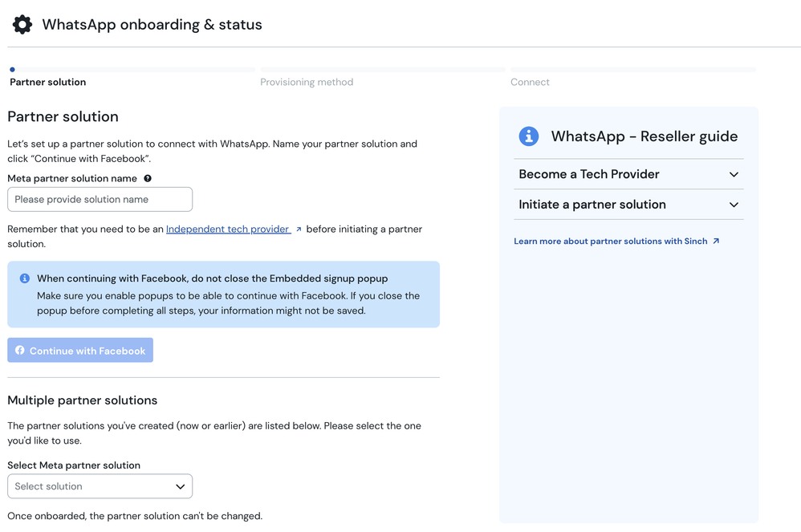The image size is (801, 532).
Task: Click the solution name input field
Action: [x=100, y=199]
